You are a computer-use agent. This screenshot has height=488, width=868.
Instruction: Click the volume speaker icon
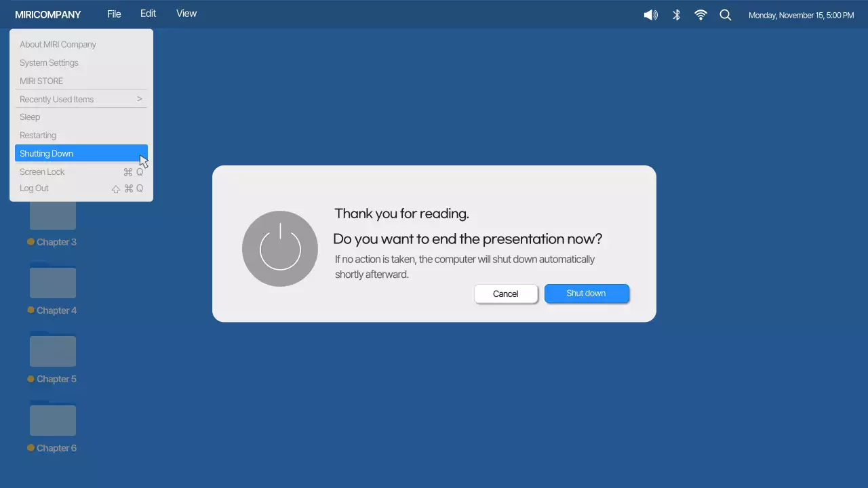pyautogui.click(x=650, y=15)
